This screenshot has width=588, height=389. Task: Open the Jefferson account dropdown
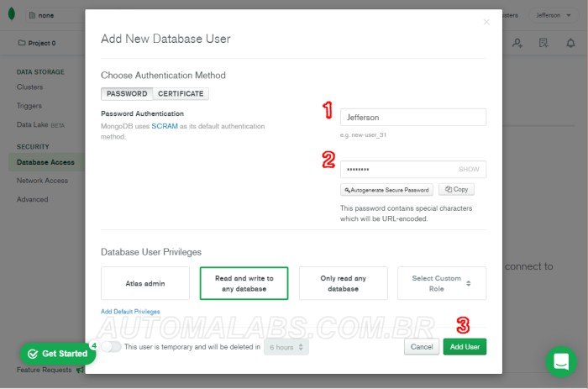(x=553, y=15)
